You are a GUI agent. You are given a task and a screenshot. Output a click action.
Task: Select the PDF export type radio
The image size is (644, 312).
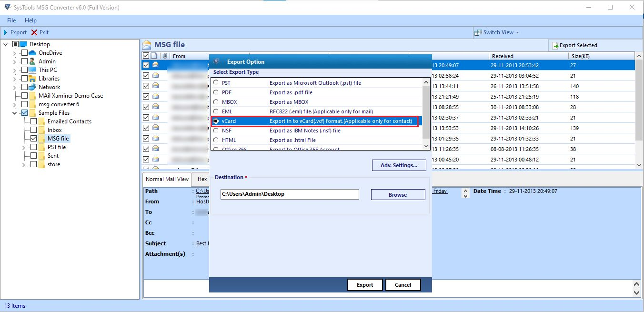coord(216,92)
